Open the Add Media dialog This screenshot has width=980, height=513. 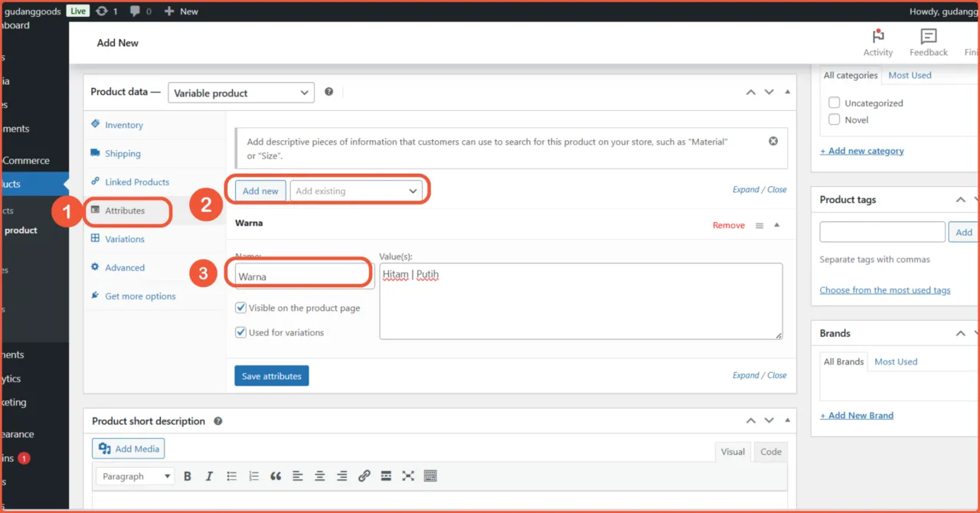[x=128, y=448]
